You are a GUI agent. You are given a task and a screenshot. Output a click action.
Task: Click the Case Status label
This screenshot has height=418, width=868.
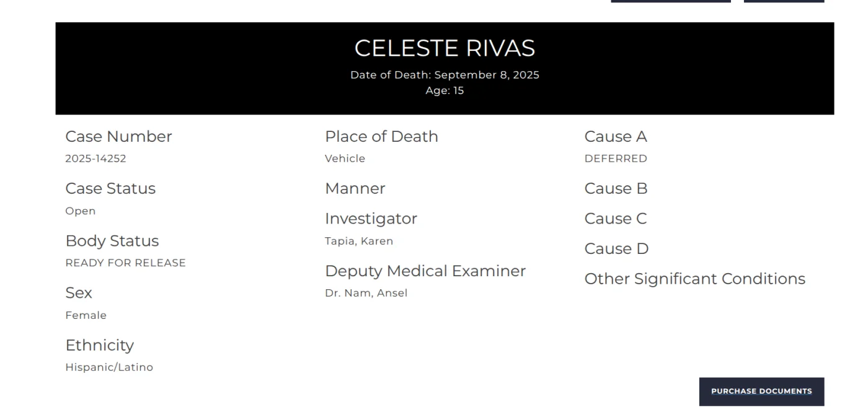coord(110,188)
